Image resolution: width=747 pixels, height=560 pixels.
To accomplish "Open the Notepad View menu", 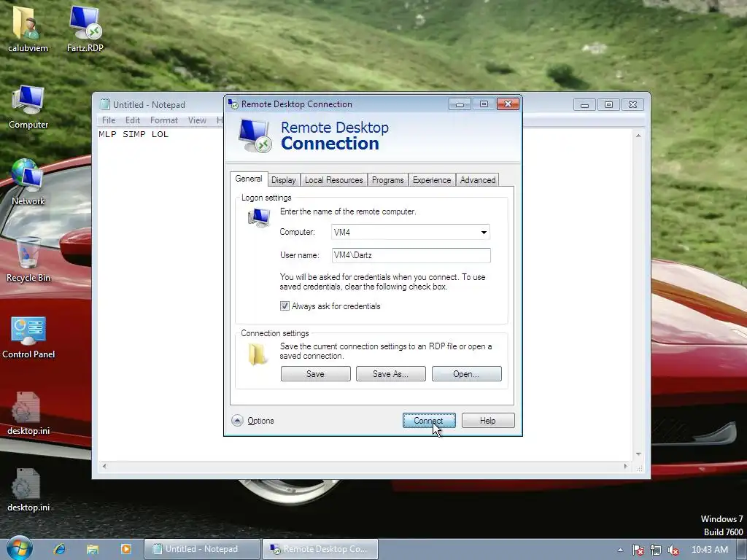I will tap(197, 120).
